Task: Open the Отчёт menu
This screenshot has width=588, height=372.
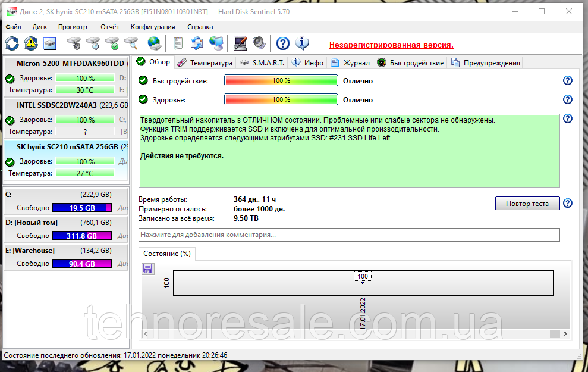Action: coord(110,27)
